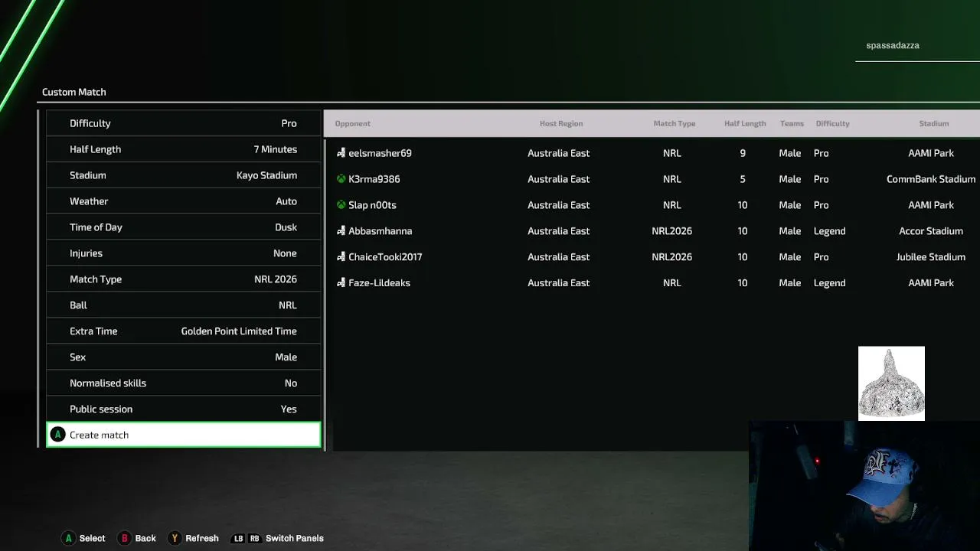Screen dimensions: 980x551
Task: Click the PlayStation icon beside Abbasmhanna
Action: click(x=341, y=231)
